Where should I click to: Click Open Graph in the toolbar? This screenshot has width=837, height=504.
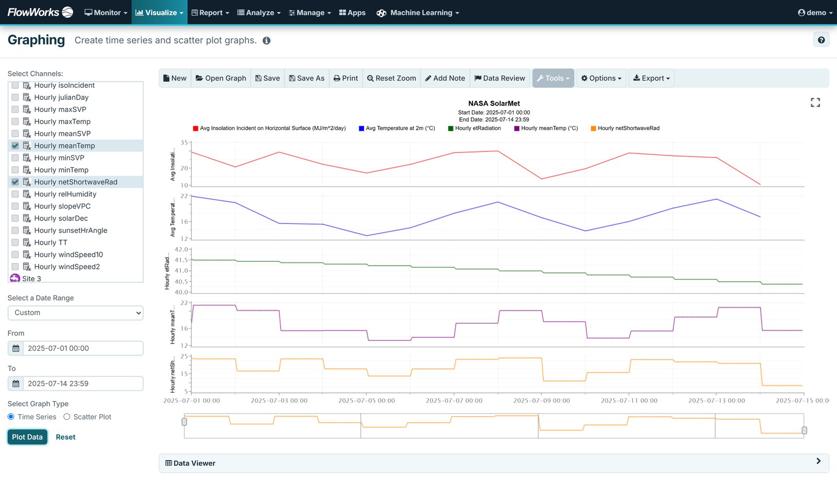point(221,78)
